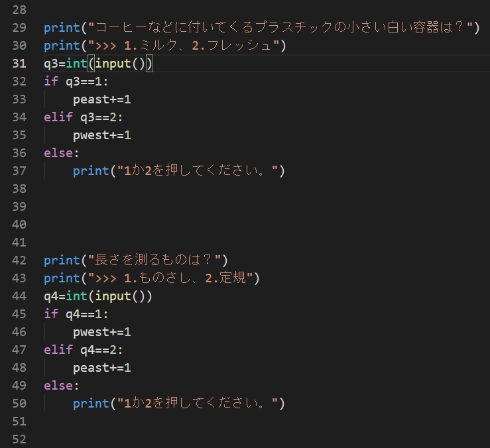
Task: Click print message on line 37
Action: 179,171
